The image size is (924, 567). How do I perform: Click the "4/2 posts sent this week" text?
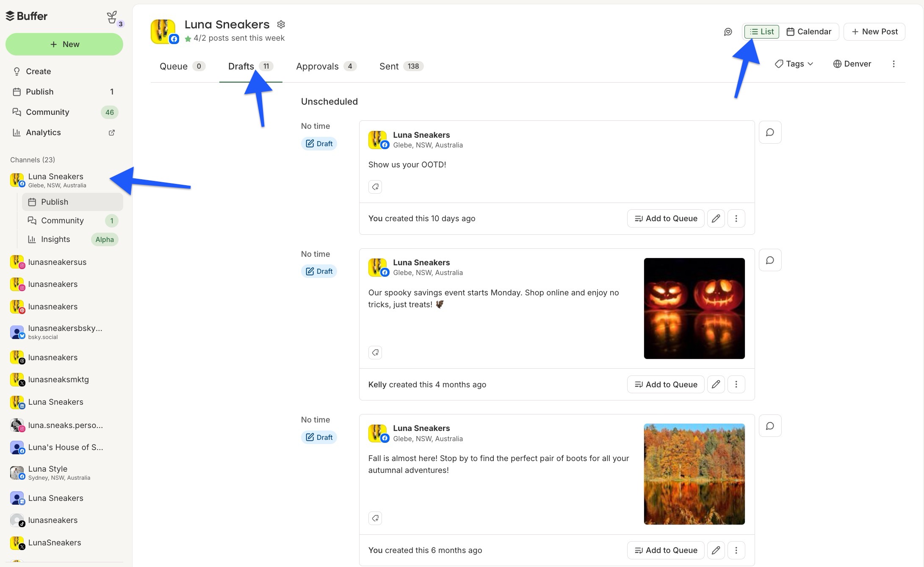(x=239, y=39)
